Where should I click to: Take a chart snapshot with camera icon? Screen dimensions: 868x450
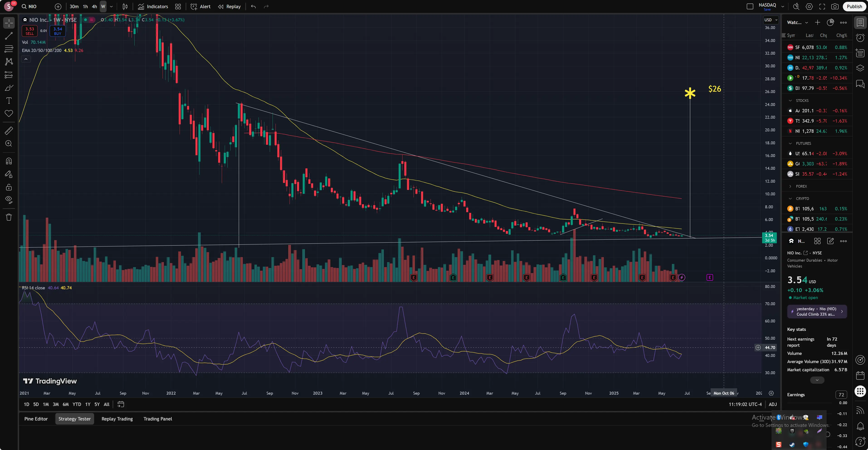(x=835, y=6)
